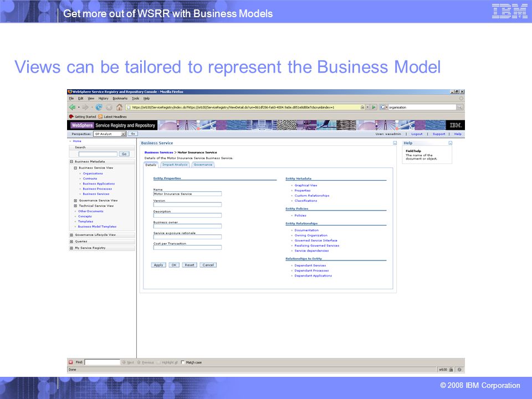Open the Edit menu

pyautogui.click(x=81, y=99)
